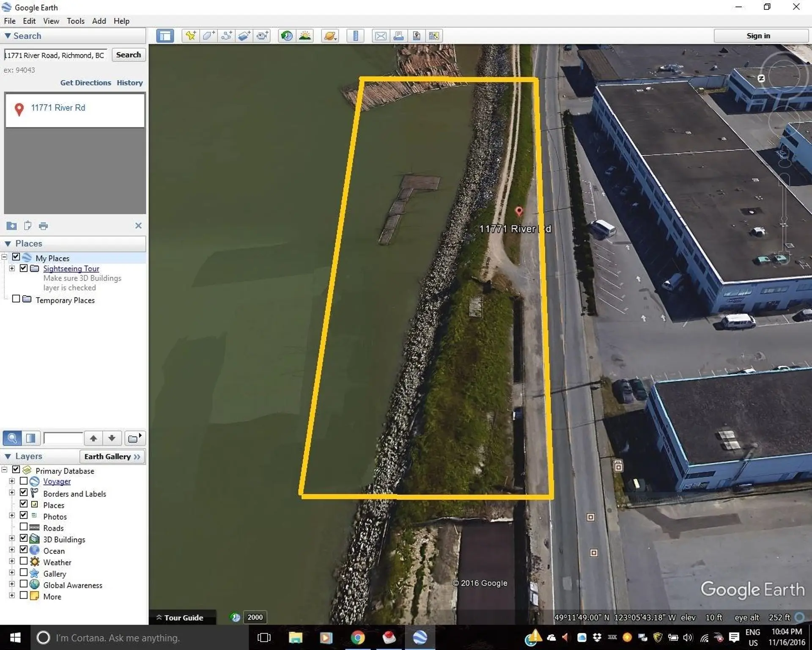Enable the Roads layer checkbox
The width and height of the screenshot is (812, 650).
click(x=24, y=527)
